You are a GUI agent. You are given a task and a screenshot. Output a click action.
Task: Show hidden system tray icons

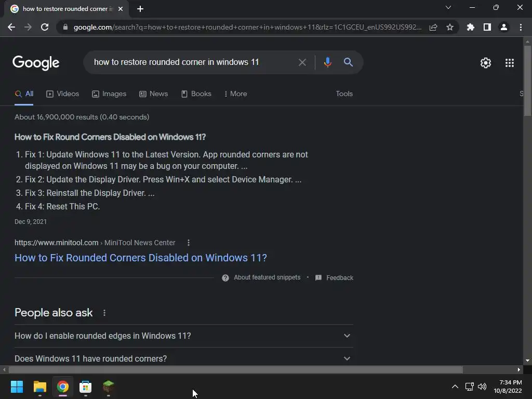[455, 387]
